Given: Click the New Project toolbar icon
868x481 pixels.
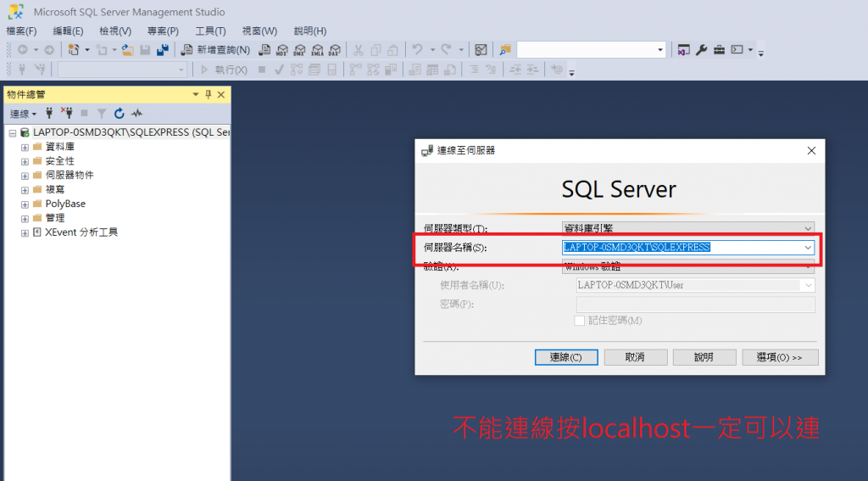Looking at the screenshot, I should [x=73, y=50].
